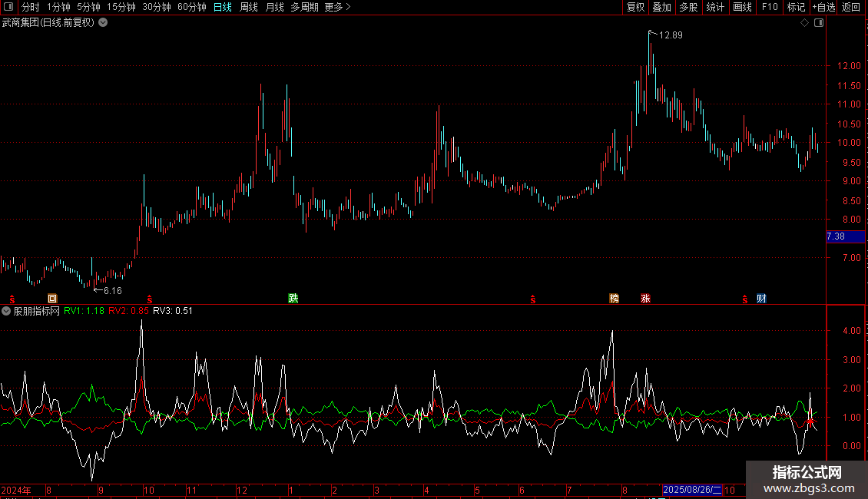This screenshot has width=868, height=499.
Task: Click the green 跌 marker icon
Action: [293, 299]
